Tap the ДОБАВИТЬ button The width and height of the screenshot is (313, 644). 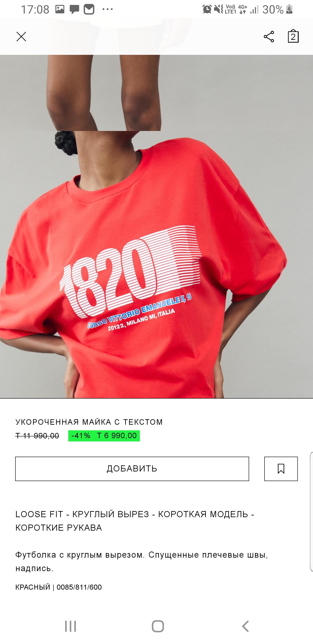[x=132, y=469]
